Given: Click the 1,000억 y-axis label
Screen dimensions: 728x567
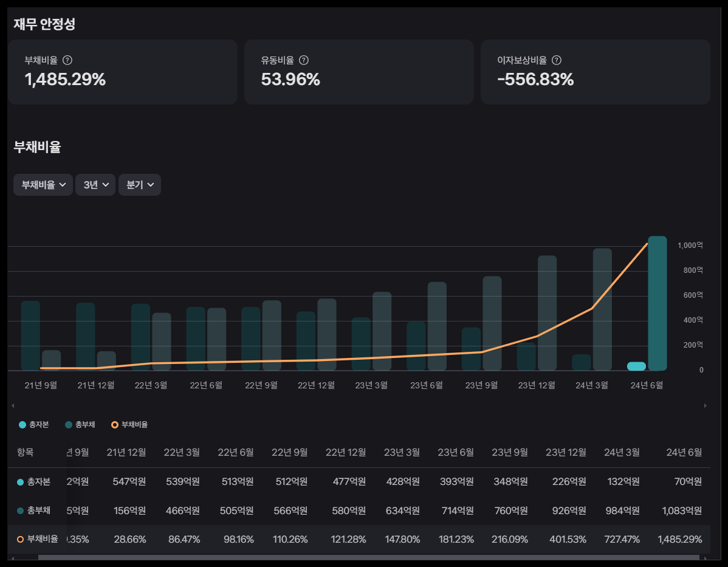Looking at the screenshot, I should 690,245.
